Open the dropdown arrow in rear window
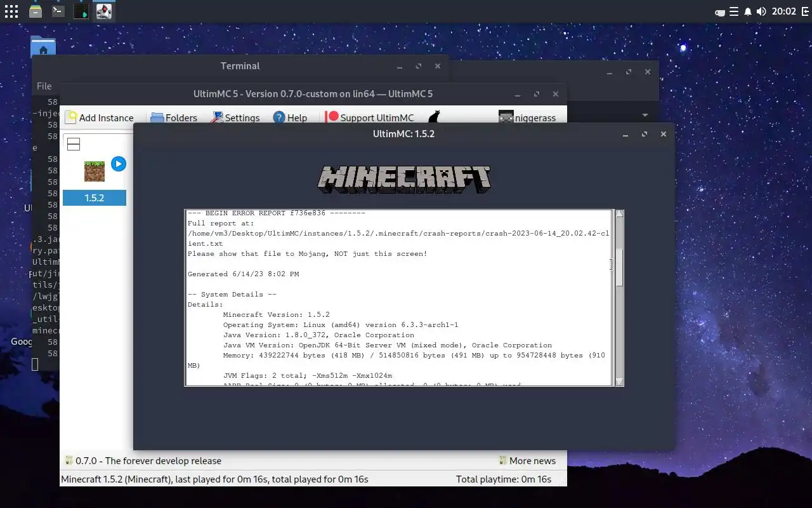Screen dimensions: 812x508 645,116
